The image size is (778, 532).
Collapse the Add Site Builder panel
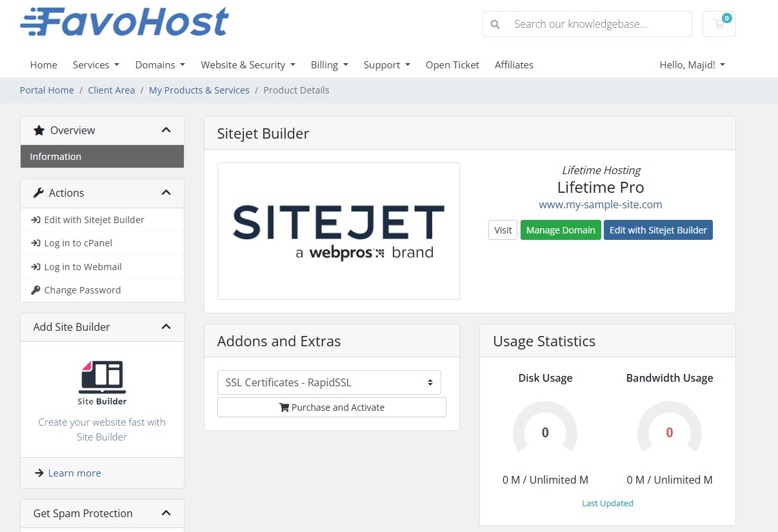tap(166, 327)
